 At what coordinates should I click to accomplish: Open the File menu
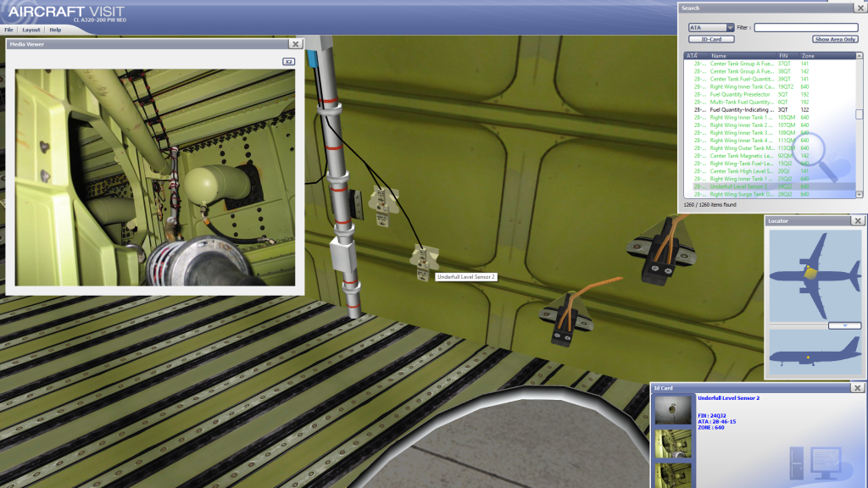[x=8, y=30]
